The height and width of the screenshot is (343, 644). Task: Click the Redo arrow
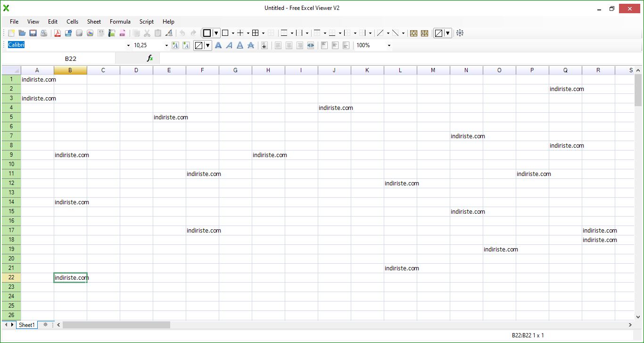point(193,33)
